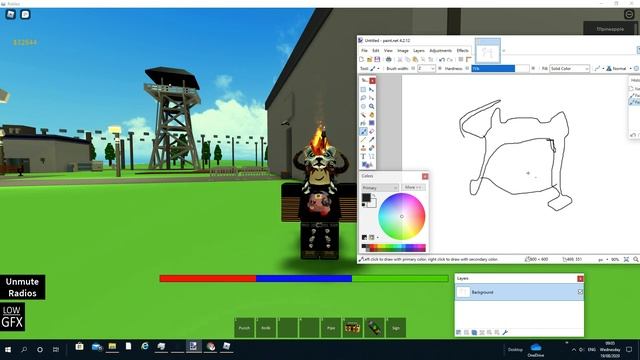The width and height of the screenshot is (640, 360).
Task: Open the Image menu
Action: click(403, 51)
